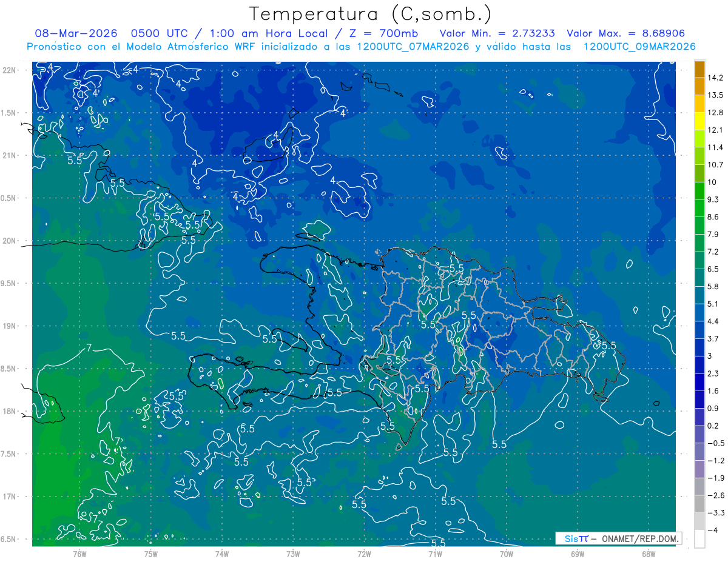This screenshot has width=728, height=562.
Task: Click the '14.2' color scale value
Action: (715, 78)
